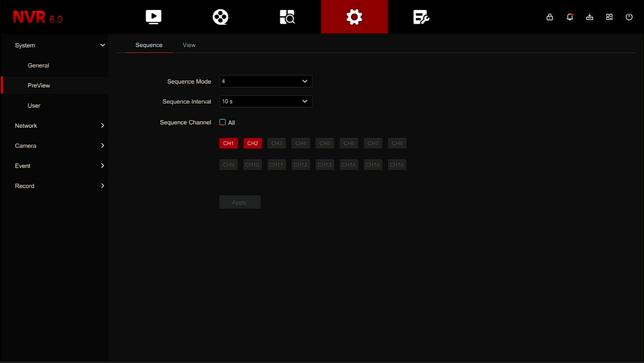Open the alarm notification bell
The image size is (644, 363).
click(570, 17)
